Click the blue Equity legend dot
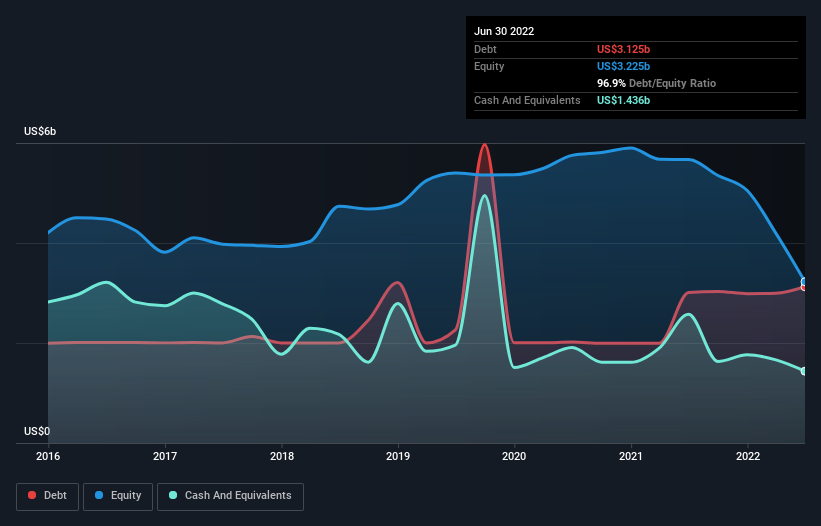The image size is (821, 526). point(98,495)
